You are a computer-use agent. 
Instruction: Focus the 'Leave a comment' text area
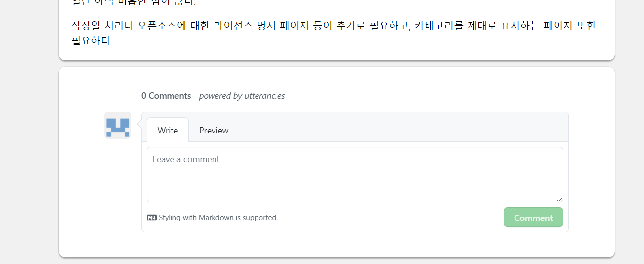[x=354, y=174]
